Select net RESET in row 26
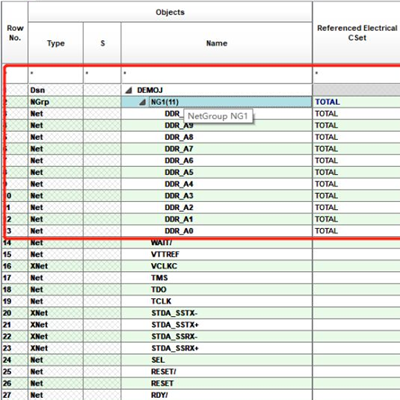This screenshot has height=400, width=400. [x=217, y=384]
